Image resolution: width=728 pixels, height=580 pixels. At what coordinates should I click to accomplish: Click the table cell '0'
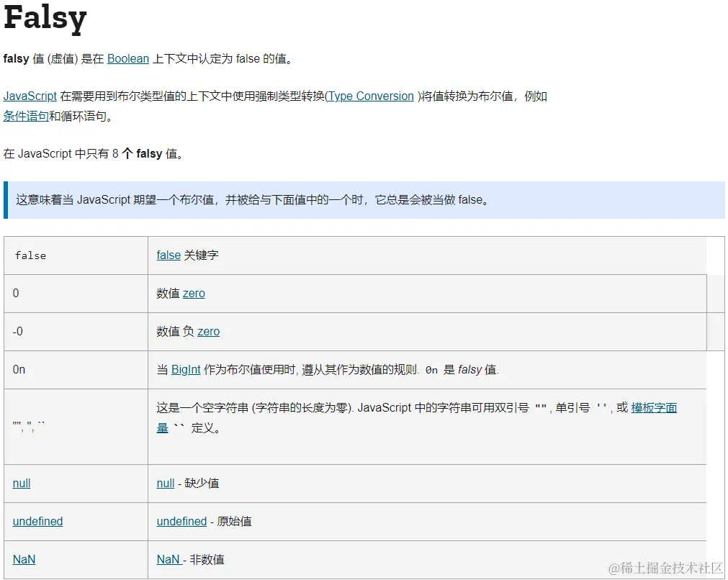coord(76,294)
